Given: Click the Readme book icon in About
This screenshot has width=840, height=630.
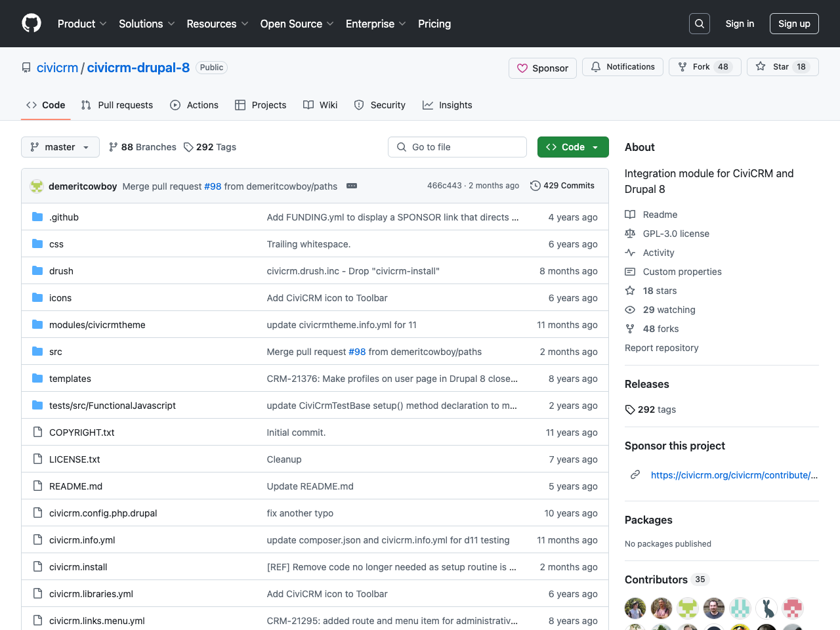Looking at the screenshot, I should pos(630,215).
